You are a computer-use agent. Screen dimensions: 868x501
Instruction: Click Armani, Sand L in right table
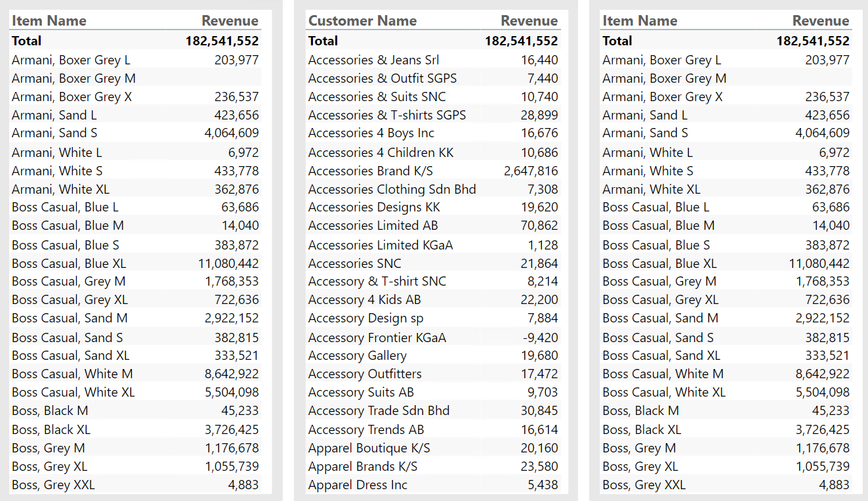click(645, 115)
